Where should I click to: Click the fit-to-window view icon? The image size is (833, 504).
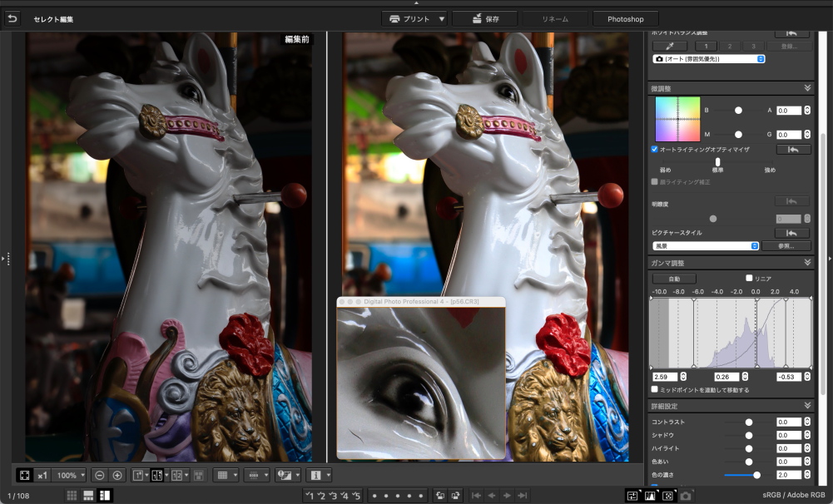point(24,475)
